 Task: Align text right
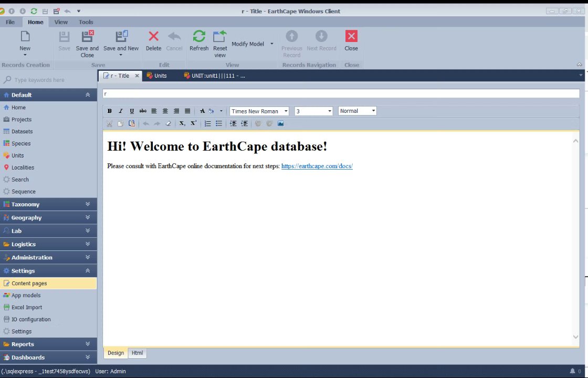176,111
